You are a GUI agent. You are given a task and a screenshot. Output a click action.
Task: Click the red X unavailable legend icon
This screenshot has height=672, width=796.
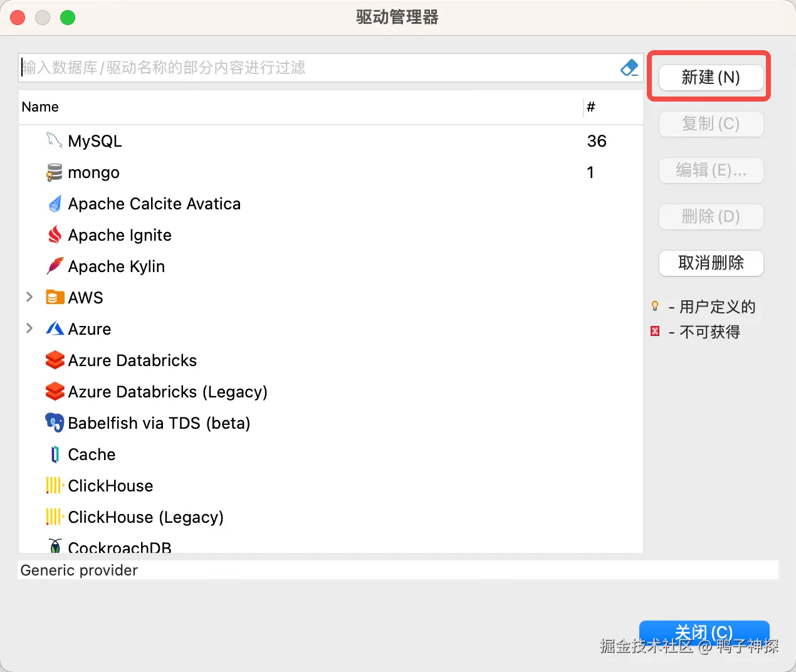tap(655, 331)
